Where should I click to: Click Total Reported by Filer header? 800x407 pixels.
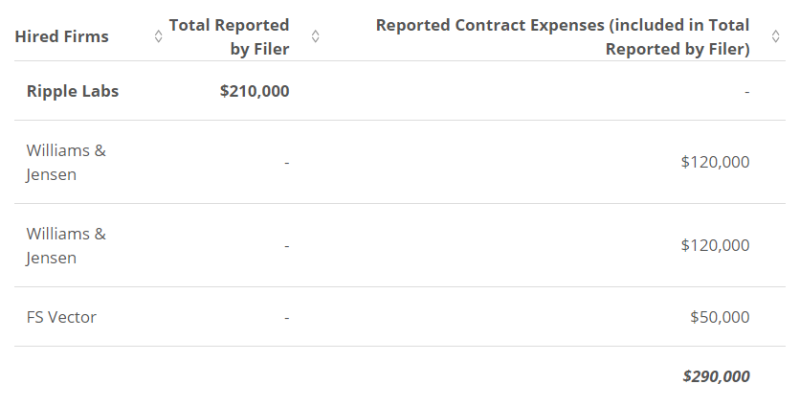tap(229, 37)
